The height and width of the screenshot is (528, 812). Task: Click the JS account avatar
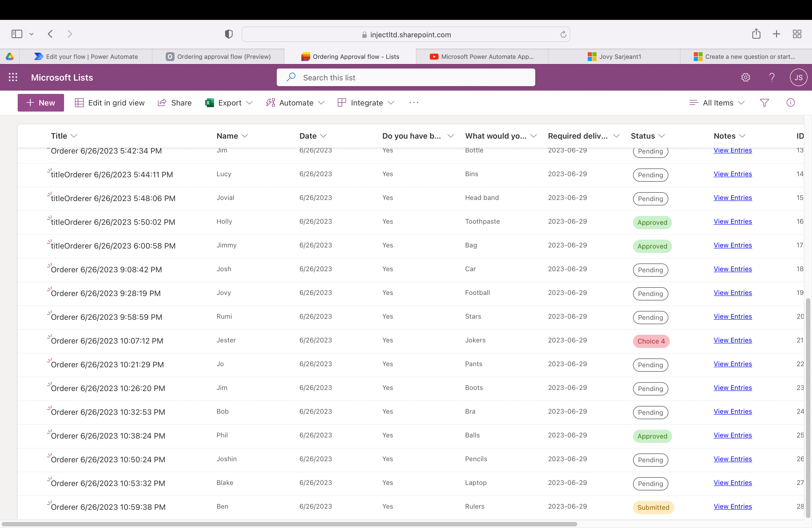pyautogui.click(x=798, y=77)
